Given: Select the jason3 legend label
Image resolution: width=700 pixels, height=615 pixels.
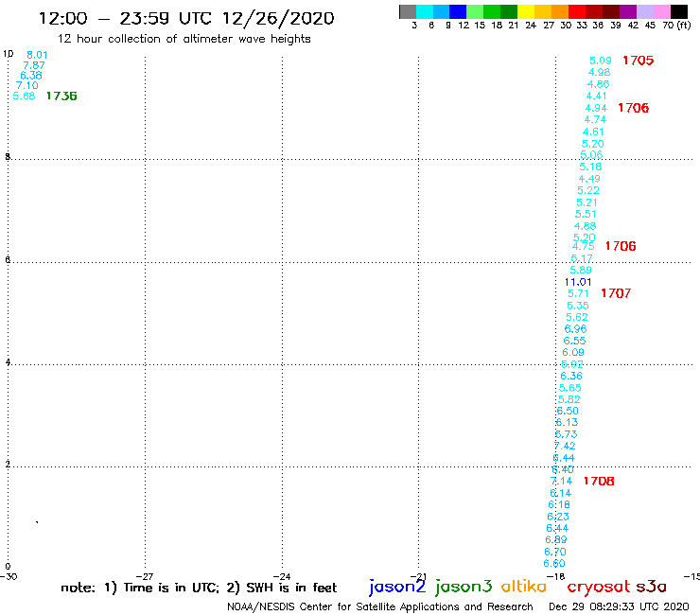Looking at the screenshot, I should coord(464,587).
